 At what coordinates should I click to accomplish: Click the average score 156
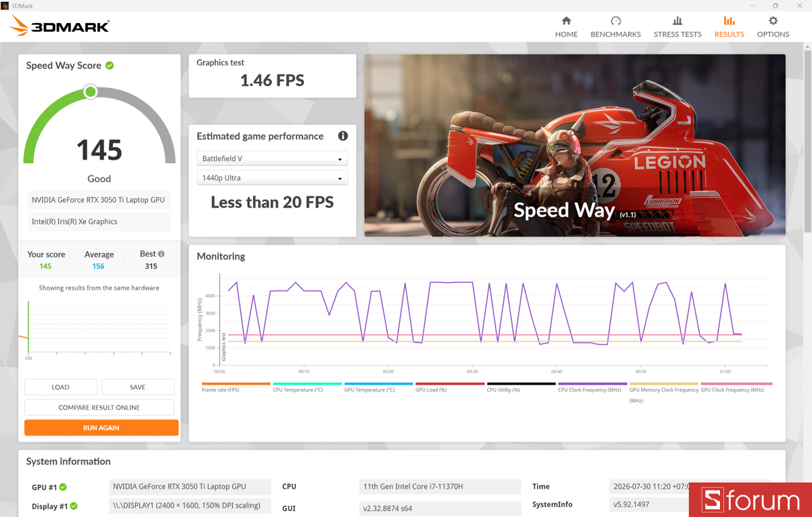99,267
